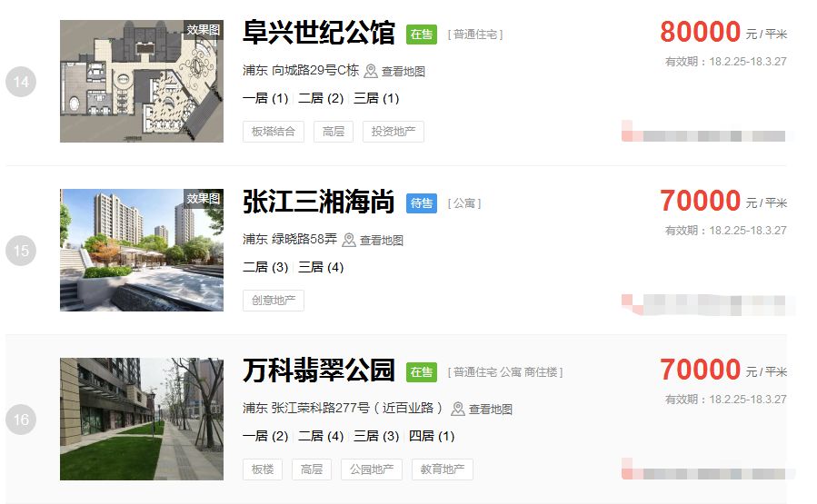Open the 万科翡翠公园 listing title
Image resolution: width=817 pixels, height=504 pixels.
(x=319, y=371)
